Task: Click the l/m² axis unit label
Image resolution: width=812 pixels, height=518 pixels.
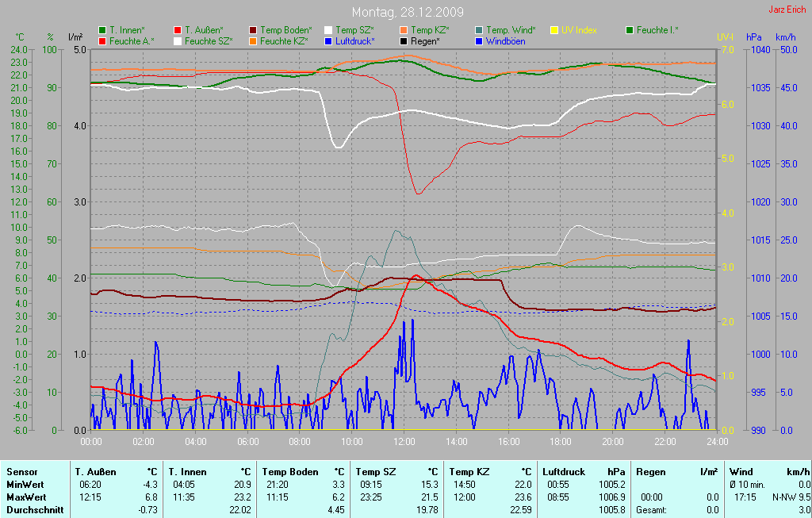Action: coord(75,37)
